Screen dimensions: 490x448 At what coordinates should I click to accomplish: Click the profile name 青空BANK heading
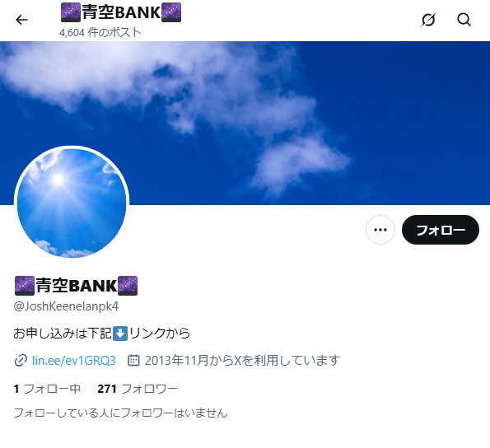click(x=76, y=286)
